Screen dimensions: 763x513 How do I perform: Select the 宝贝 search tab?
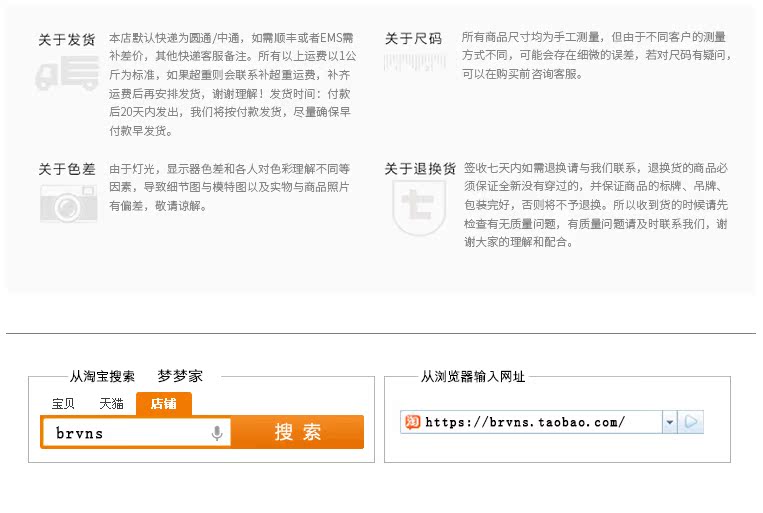(63, 404)
